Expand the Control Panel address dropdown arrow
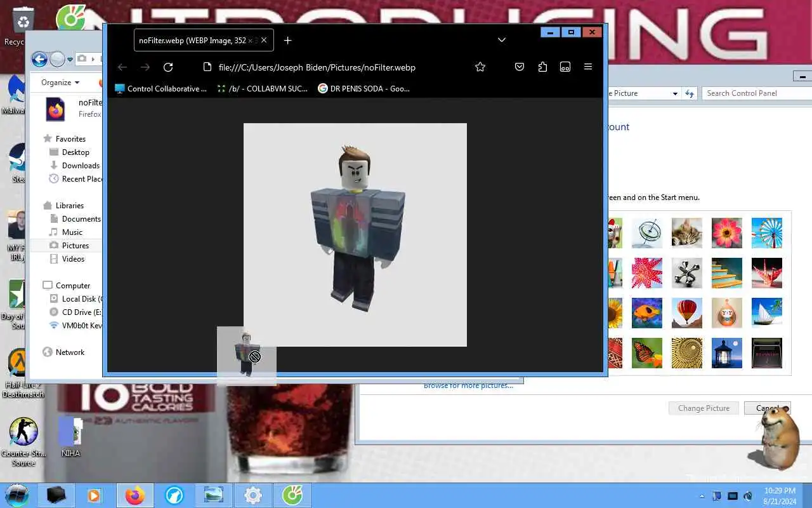This screenshot has width=812, height=508. click(675, 93)
